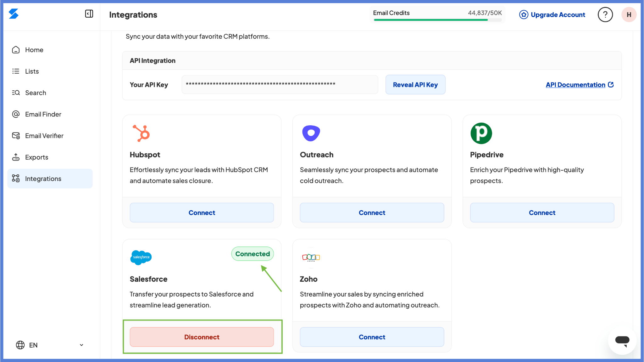Click the Your API Key label

click(x=149, y=85)
